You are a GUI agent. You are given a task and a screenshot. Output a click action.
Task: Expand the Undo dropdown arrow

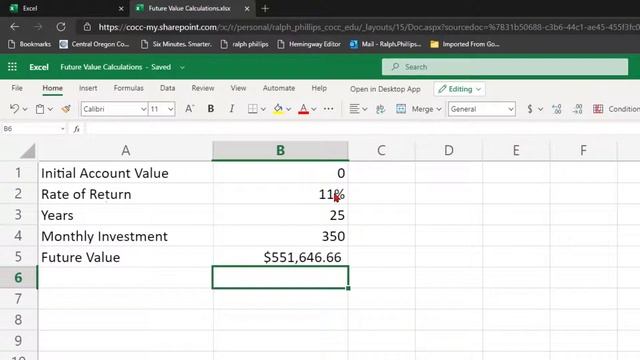pos(25,109)
